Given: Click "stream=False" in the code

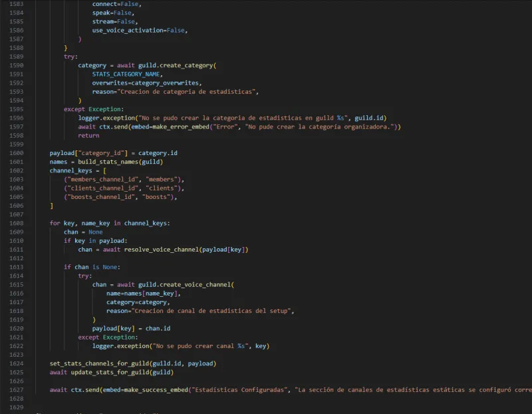Looking at the screenshot, I should [113, 21].
